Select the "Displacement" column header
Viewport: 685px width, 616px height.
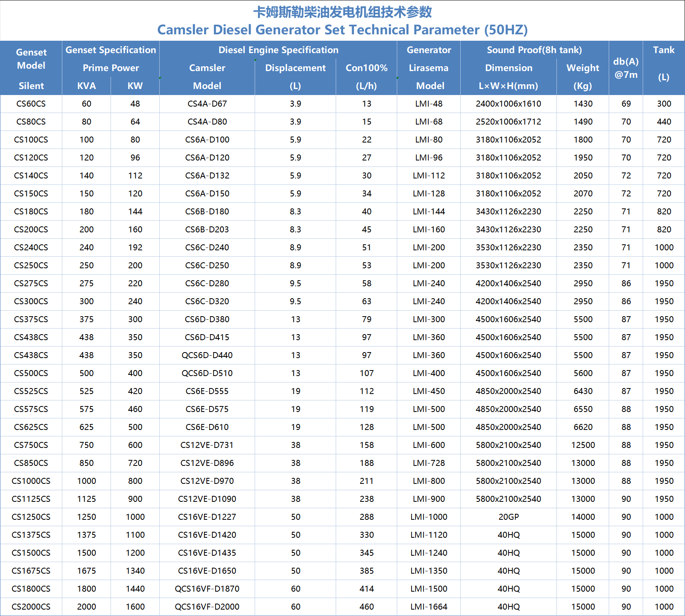click(x=295, y=68)
